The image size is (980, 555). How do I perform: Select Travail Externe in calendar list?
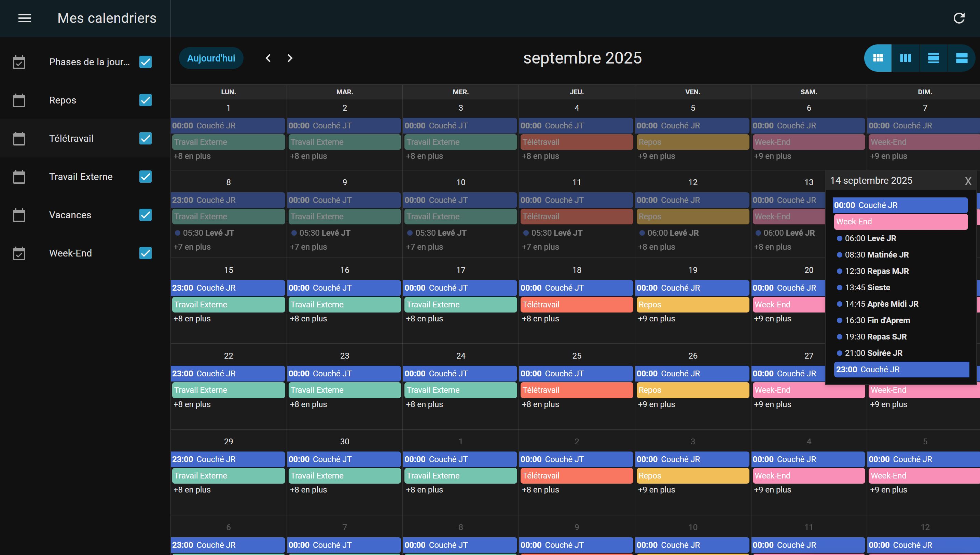click(81, 177)
